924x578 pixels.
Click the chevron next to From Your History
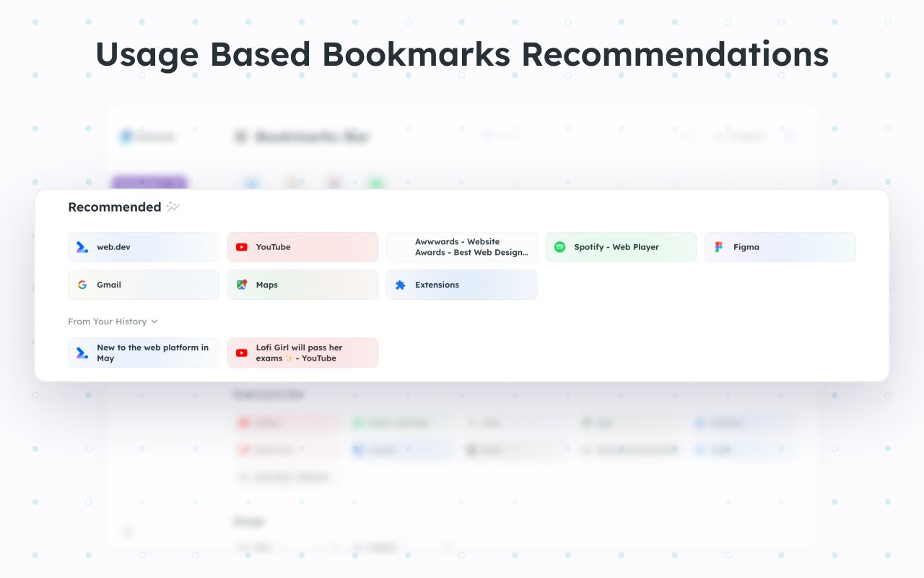(x=154, y=322)
